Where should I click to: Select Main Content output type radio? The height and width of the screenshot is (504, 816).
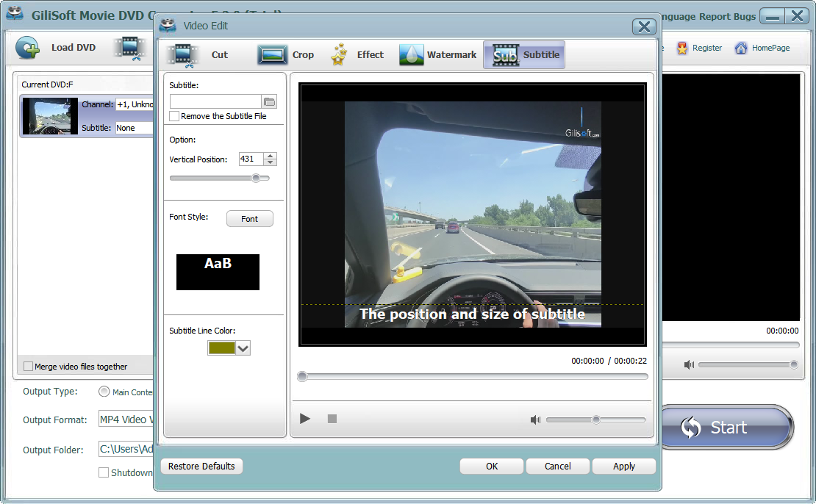tap(104, 392)
